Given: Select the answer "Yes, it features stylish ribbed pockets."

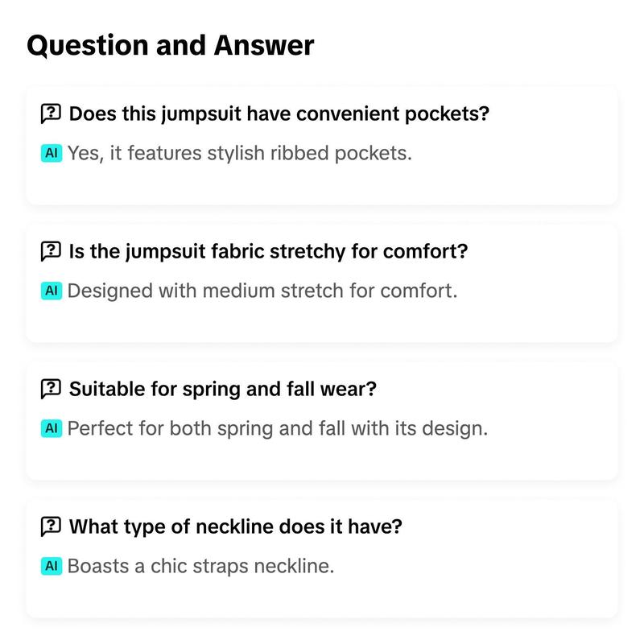Looking at the screenshot, I should 239,153.
